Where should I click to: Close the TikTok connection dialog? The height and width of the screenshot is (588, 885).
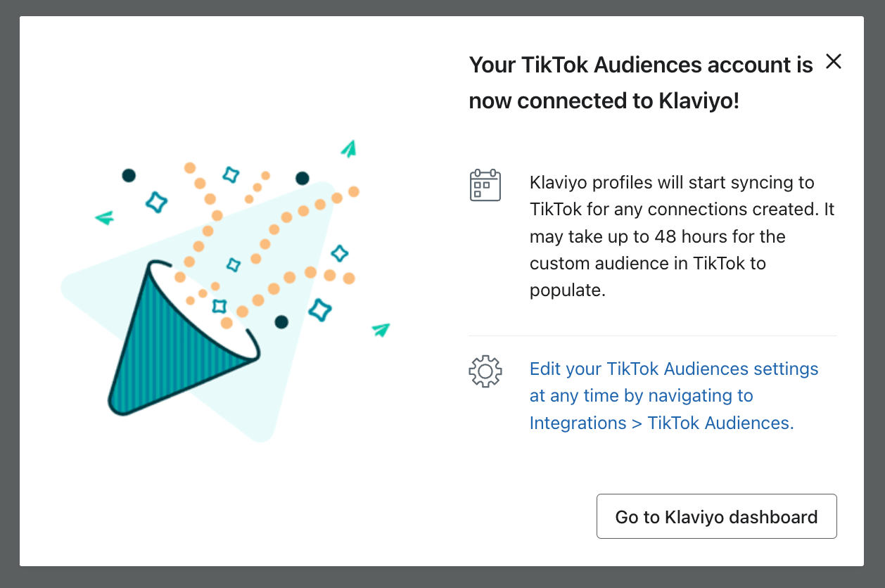(x=834, y=62)
